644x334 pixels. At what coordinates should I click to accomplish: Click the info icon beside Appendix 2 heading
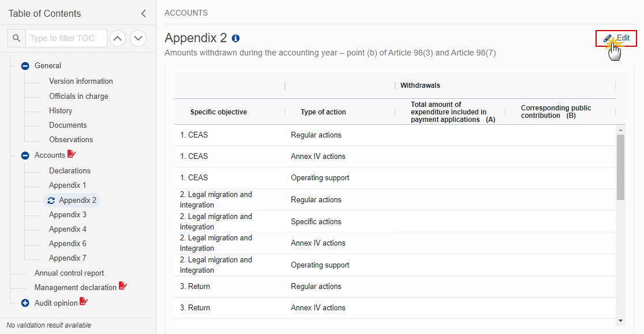click(235, 38)
